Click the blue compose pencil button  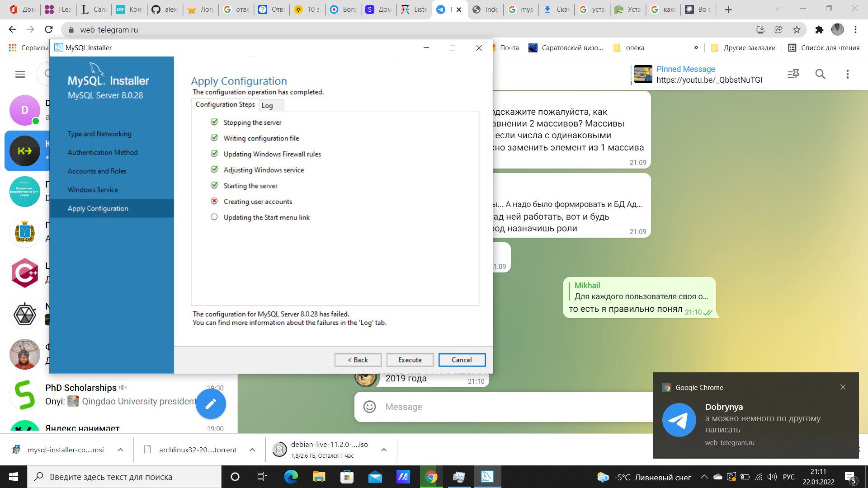pos(211,404)
